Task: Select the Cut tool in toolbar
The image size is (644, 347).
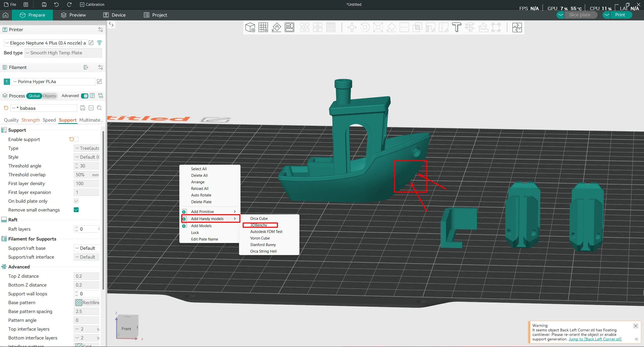Action: click(404, 27)
